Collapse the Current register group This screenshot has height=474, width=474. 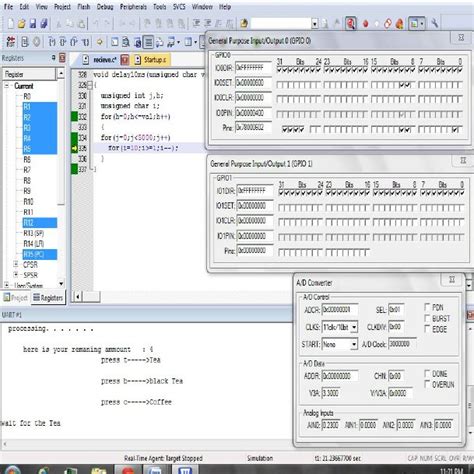point(7,86)
